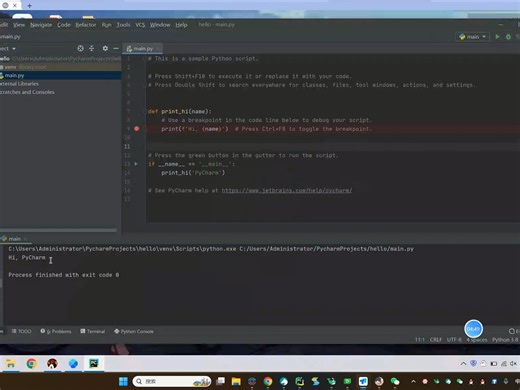The height and width of the screenshot is (390, 520).
Task: Fold the print_hi function definition in gutter
Action: pos(145,111)
